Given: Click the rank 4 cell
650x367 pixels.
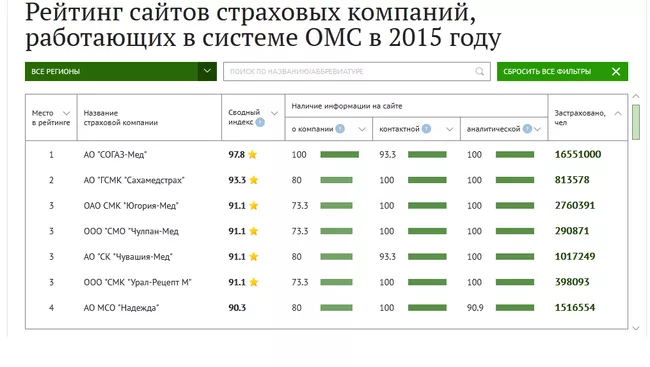Looking at the screenshot, I should 51,308.
